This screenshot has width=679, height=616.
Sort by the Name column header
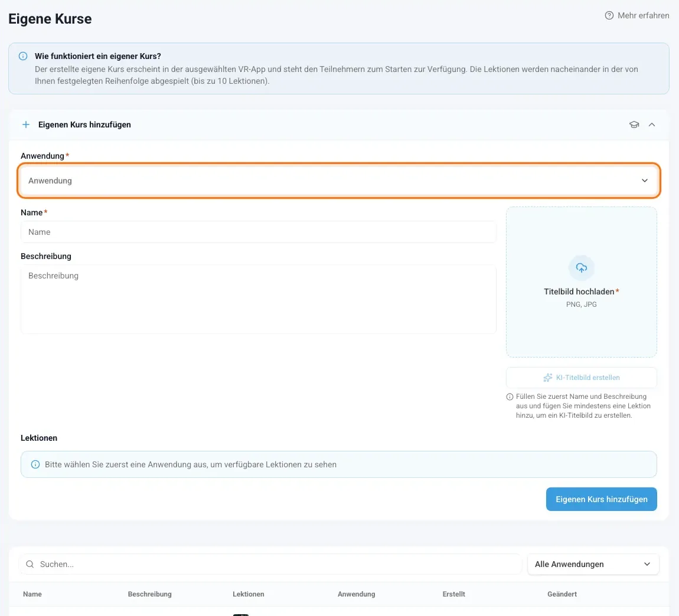click(32, 594)
